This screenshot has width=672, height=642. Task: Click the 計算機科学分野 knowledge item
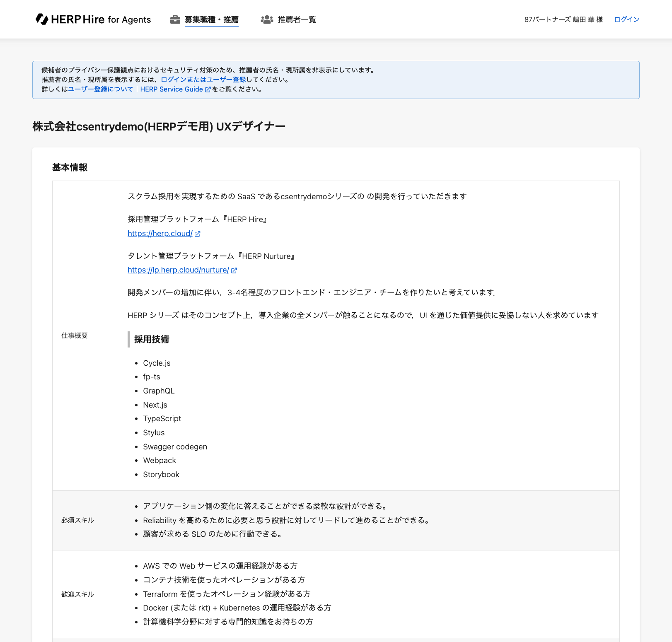tap(228, 622)
